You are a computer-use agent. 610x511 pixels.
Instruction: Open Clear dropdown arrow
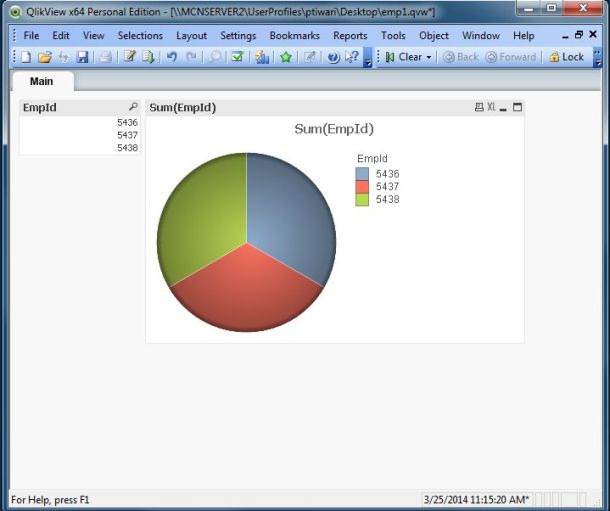pyautogui.click(x=429, y=57)
